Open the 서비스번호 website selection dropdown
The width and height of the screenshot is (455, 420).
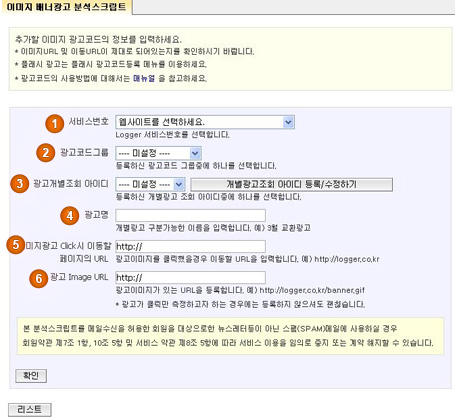coord(205,122)
